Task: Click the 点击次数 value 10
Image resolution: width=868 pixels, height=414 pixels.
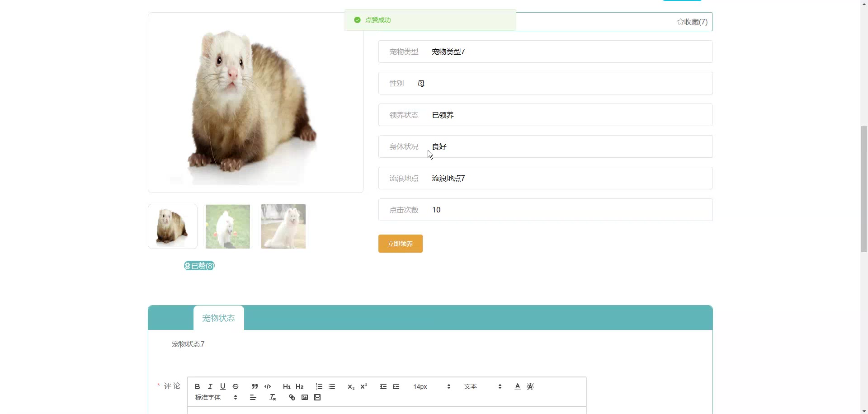Action: pos(436,210)
